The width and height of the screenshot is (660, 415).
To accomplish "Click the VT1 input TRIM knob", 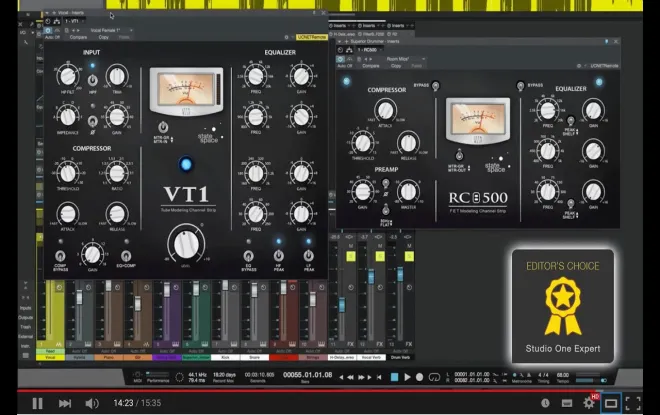I will coord(117,77).
